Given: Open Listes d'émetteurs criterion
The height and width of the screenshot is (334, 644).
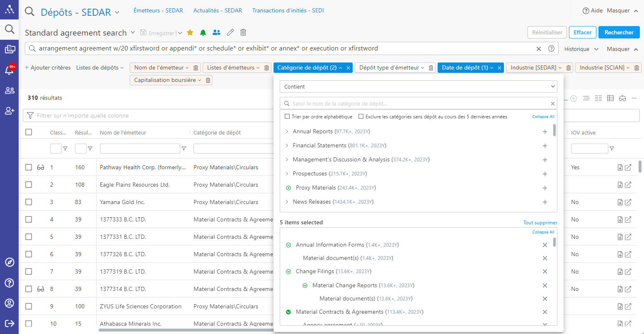Looking at the screenshot, I should pyautogui.click(x=233, y=68).
